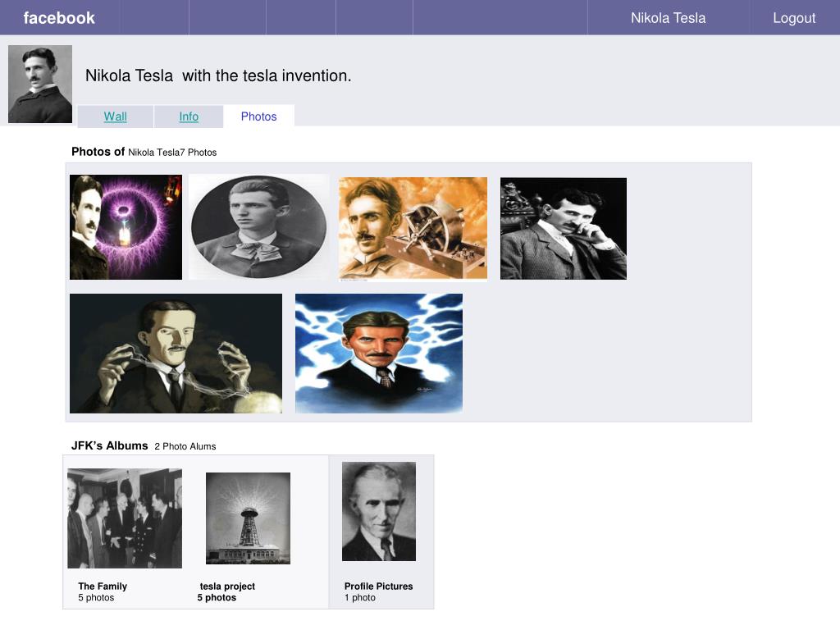Viewport: 840px width, 630px height.
Task: Open illustration of Tesla holding lightning between hands
Action: click(x=176, y=354)
